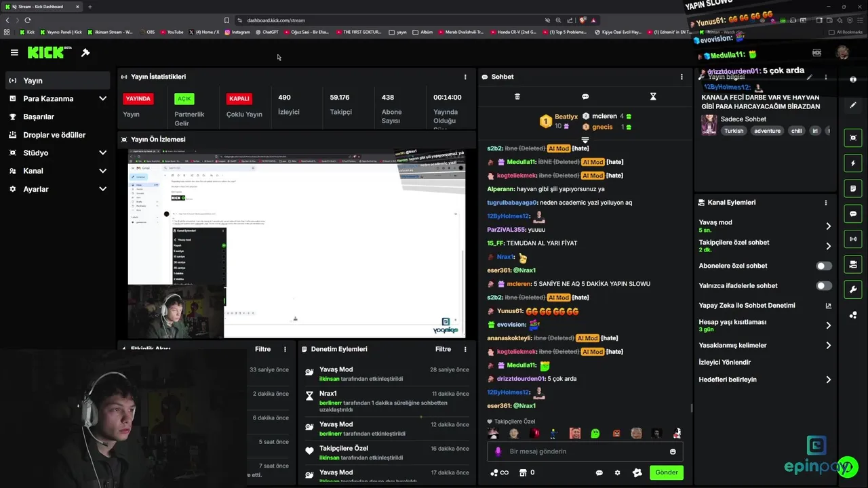
Task: Click the hourglass icon in Sohbet toolbar
Action: pyautogui.click(x=653, y=96)
